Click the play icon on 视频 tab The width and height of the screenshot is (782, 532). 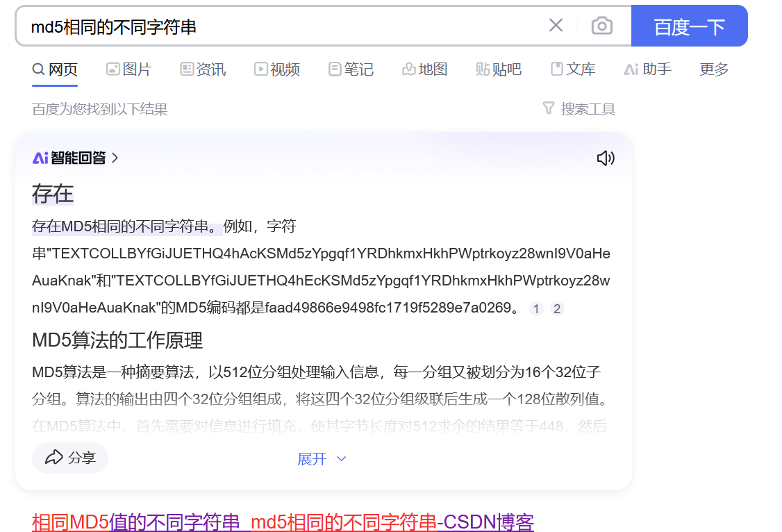pos(261,69)
